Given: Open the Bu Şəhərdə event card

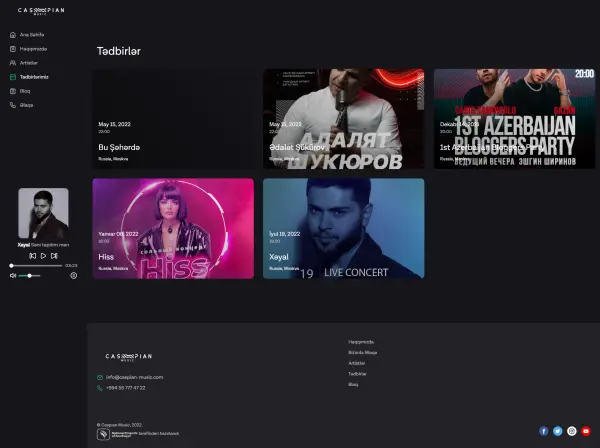Looking at the screenshot, I should tap(173, 119).
